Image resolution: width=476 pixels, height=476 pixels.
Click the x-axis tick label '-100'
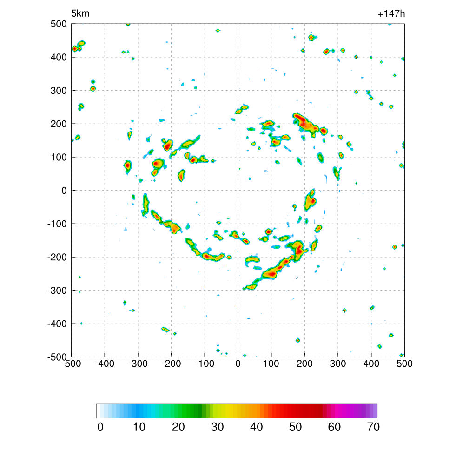coord(205,364)
